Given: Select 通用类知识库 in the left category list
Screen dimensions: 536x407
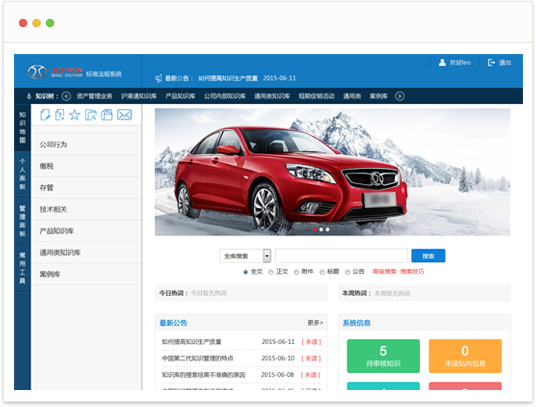Looking at the screenshot, I should (x=86, y=253).
